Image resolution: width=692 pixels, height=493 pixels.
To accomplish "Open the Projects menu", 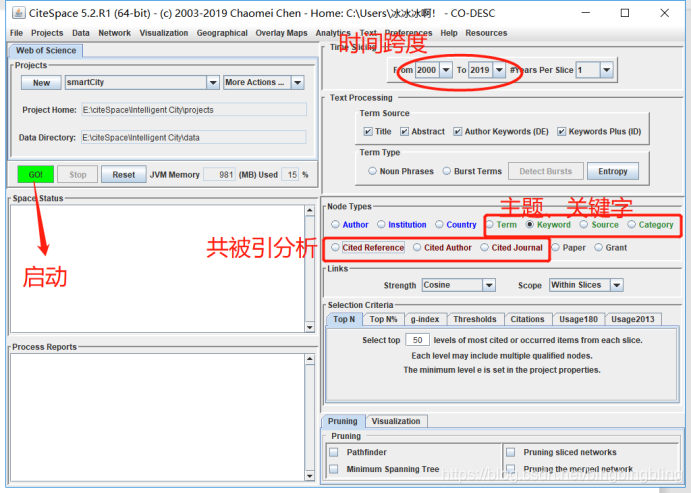I will [x=47, y=33].
